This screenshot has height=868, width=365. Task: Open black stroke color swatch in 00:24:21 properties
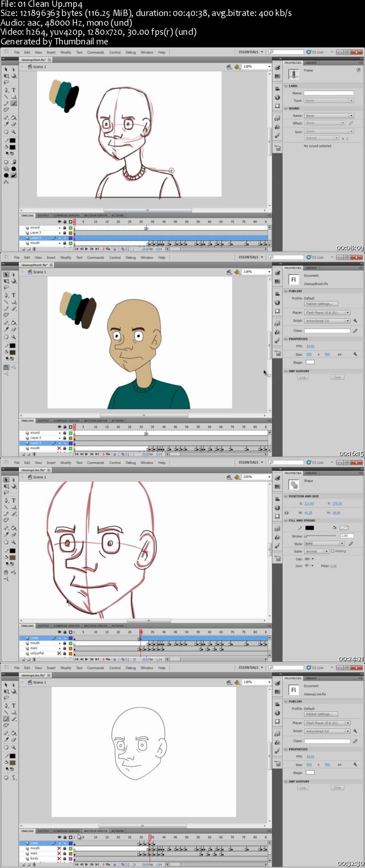pyautogui.click(x=310, y=528)
